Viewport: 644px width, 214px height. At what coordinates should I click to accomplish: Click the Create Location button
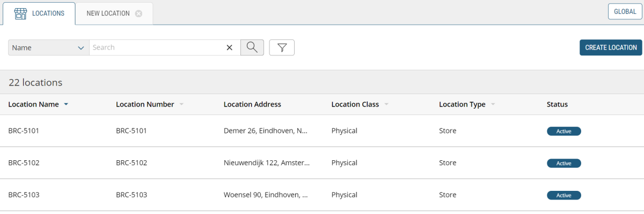(x=611, y=47)
